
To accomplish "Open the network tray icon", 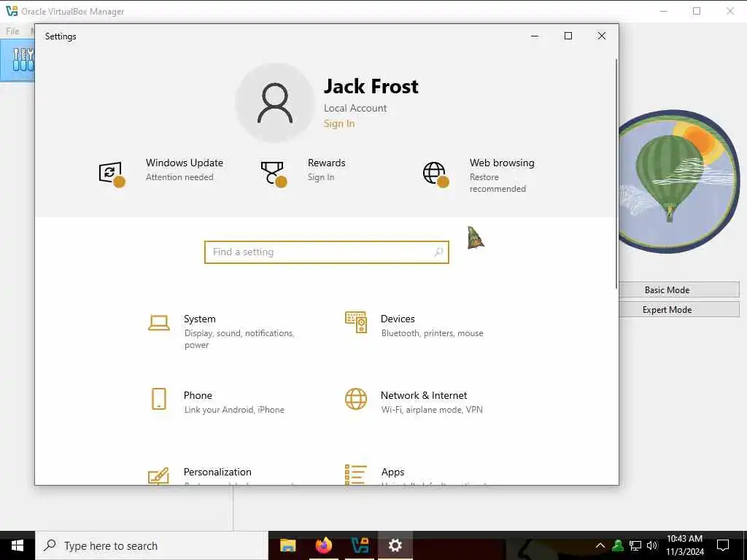I will [635, 545].
